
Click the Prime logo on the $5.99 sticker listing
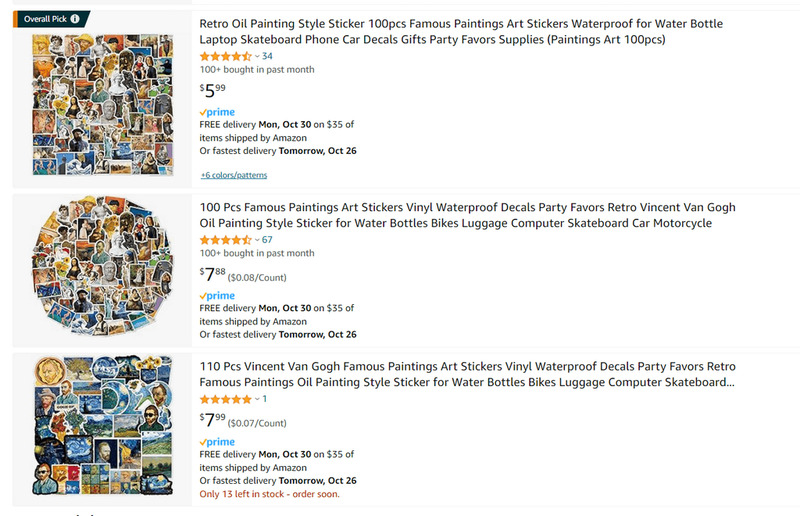217,112
